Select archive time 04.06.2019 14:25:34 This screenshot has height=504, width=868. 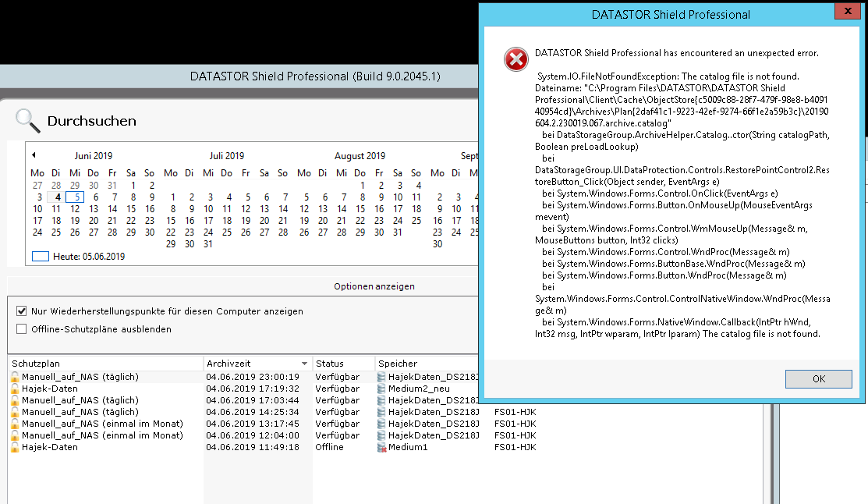(253, 411)
